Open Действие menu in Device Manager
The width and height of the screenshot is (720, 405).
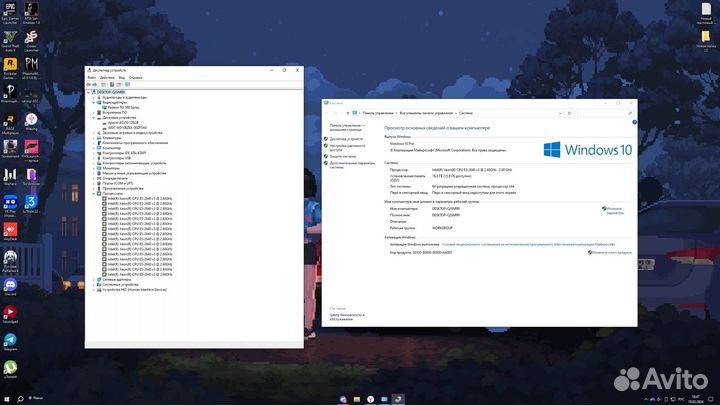(x=107, y=78)
